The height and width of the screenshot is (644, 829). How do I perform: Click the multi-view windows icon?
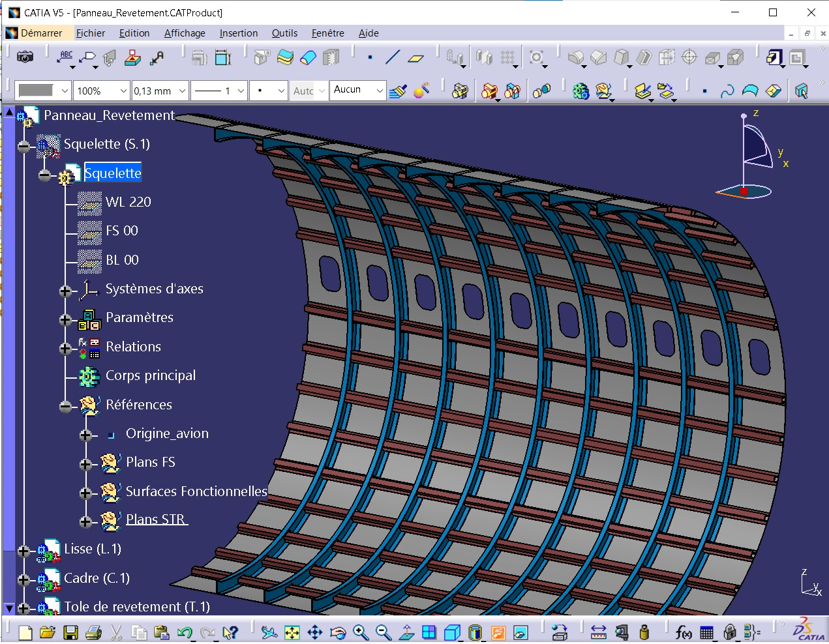pyautogui.click(x=429, y=632)
